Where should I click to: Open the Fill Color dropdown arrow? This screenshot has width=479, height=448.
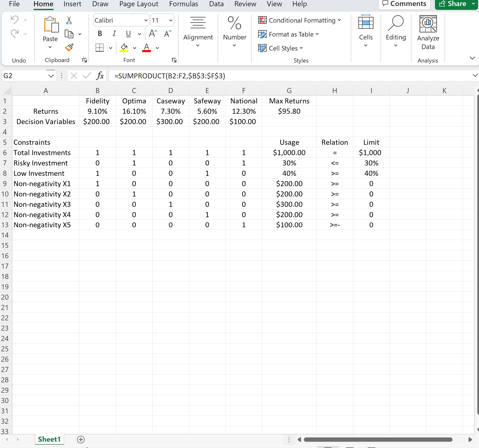coord(135,48)
